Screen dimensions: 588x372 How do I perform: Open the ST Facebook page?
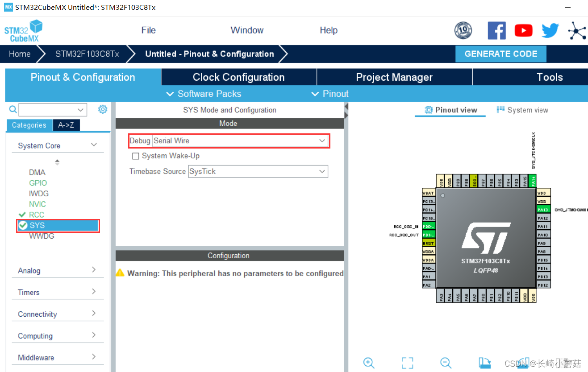tap(496, 30)
